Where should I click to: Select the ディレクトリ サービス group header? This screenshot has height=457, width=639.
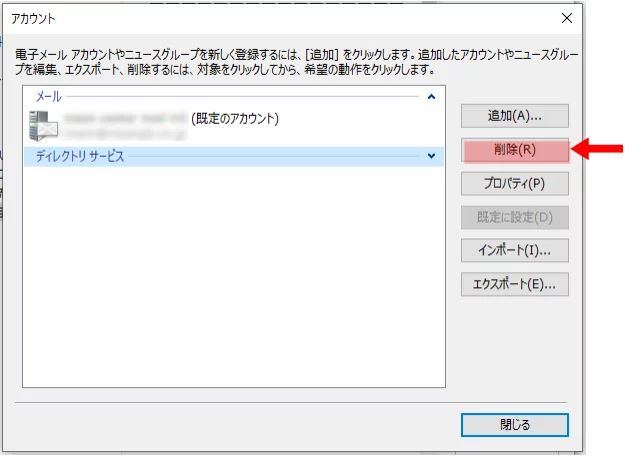80,156
